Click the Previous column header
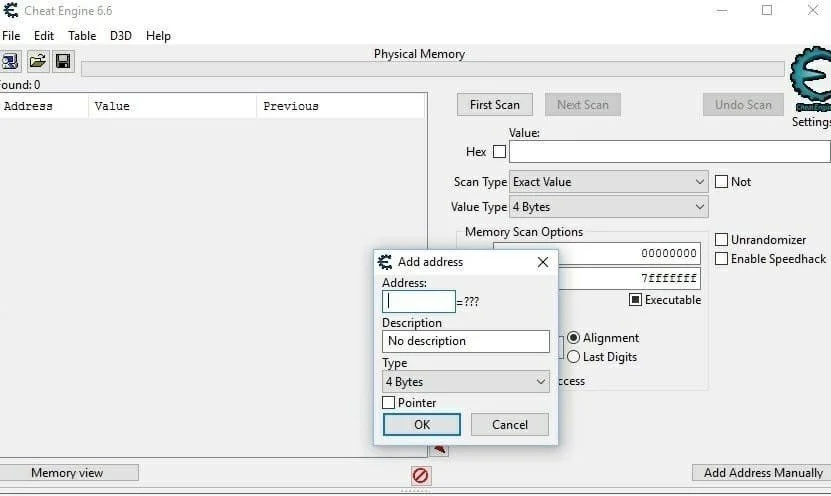The width and height of the screenshot is (831, 496). (341, 106)
